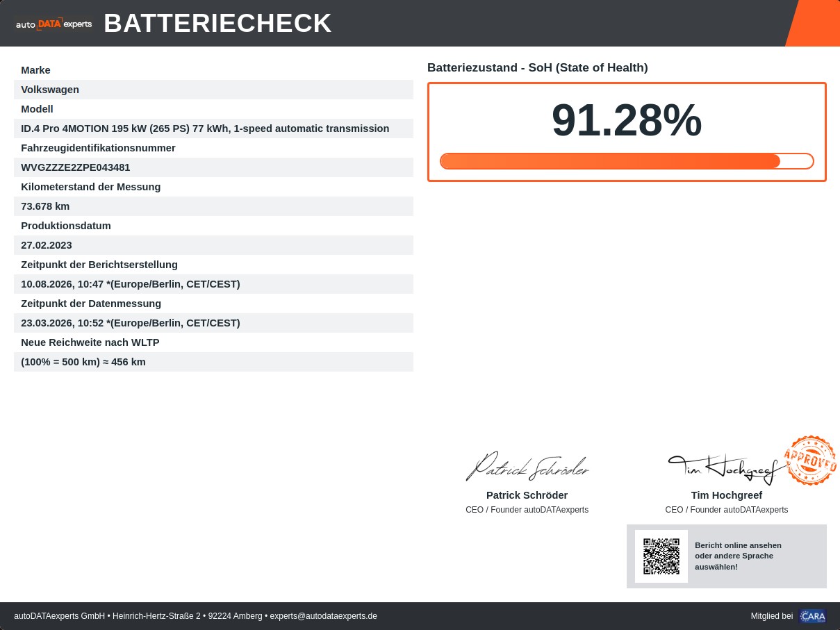The width and height of the screenshot is (840, 630).
Task: Click the orange APPROVED stamp
Action: point(810,460)
